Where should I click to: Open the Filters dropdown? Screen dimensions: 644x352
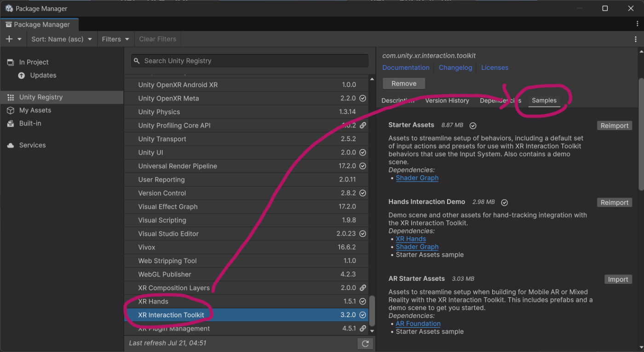[x=115, y=39]
